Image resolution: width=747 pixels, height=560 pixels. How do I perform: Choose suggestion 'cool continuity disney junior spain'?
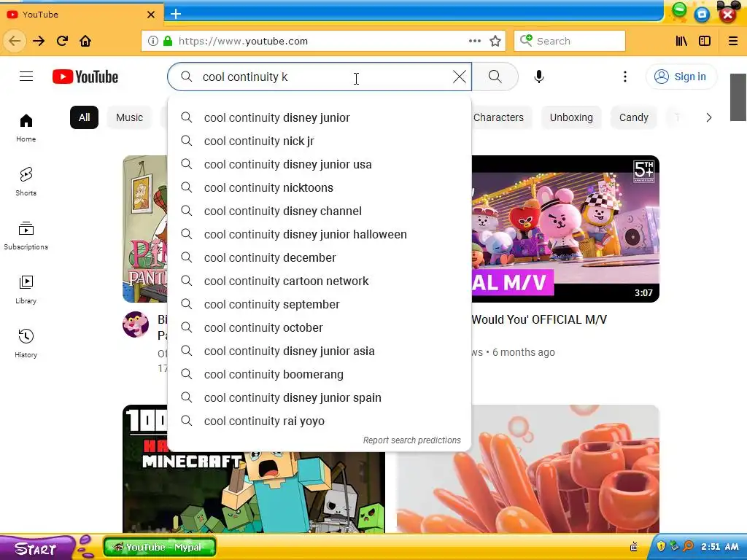click(x=320, y=397)
